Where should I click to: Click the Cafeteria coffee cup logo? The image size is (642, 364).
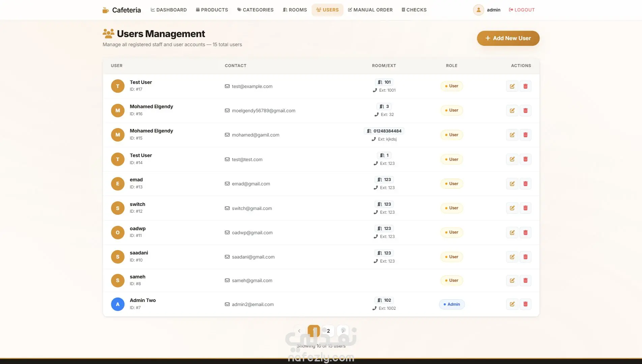[106, 10]
